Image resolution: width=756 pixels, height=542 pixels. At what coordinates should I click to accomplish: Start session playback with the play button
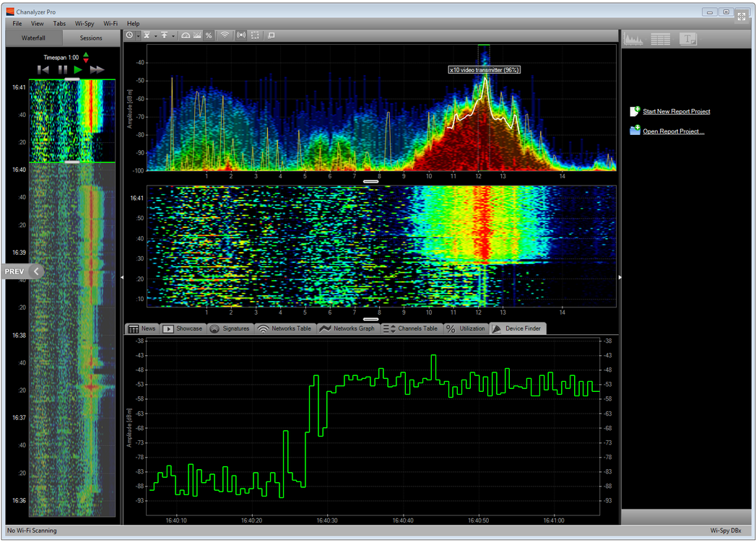77,70
